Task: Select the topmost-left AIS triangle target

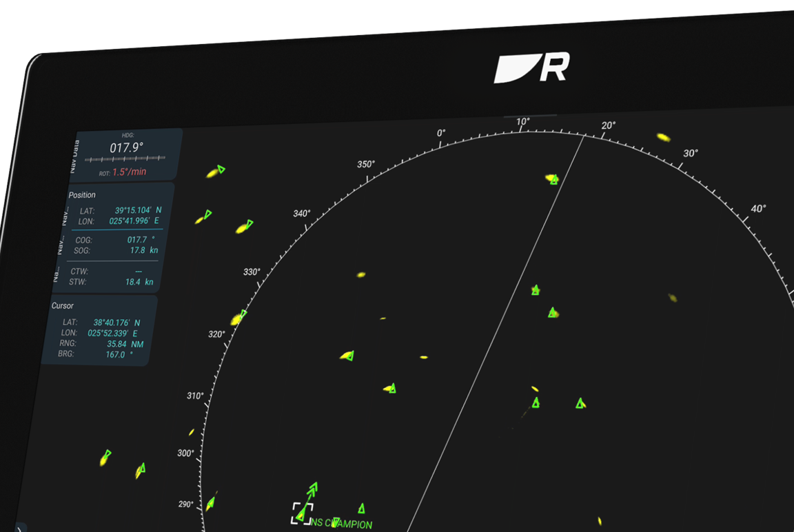Action: tap(221, 169)
